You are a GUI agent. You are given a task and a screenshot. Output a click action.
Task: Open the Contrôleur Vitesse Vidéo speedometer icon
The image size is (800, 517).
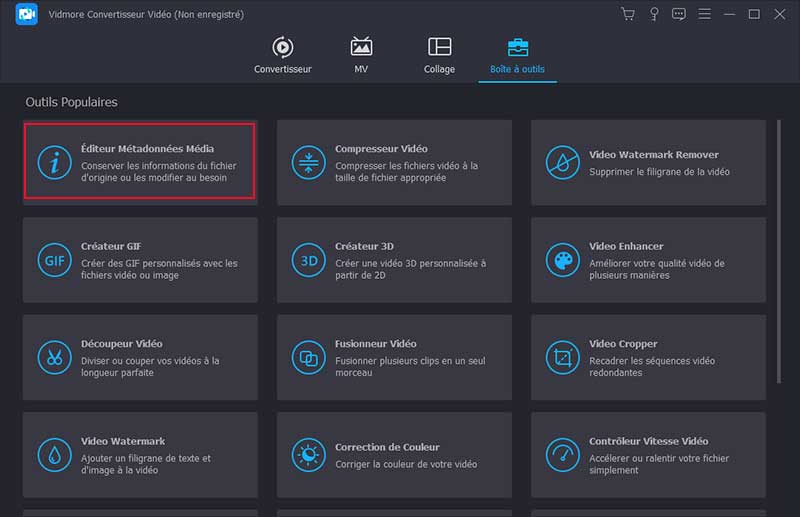(x=562, y=455)
